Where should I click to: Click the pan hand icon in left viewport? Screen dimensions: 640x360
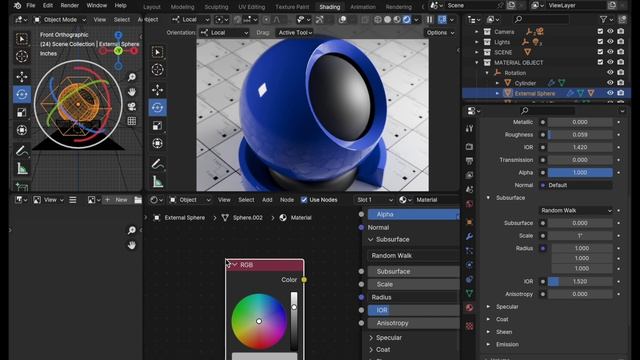[131, 92]
